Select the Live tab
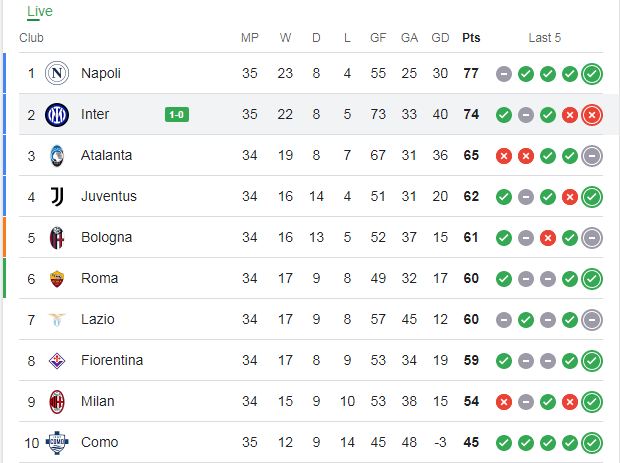 pyautogui.click(x=40, y=11)
